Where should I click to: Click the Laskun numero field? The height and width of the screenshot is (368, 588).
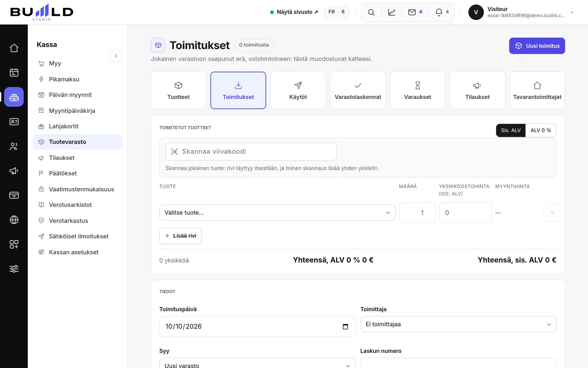(458, 363)
